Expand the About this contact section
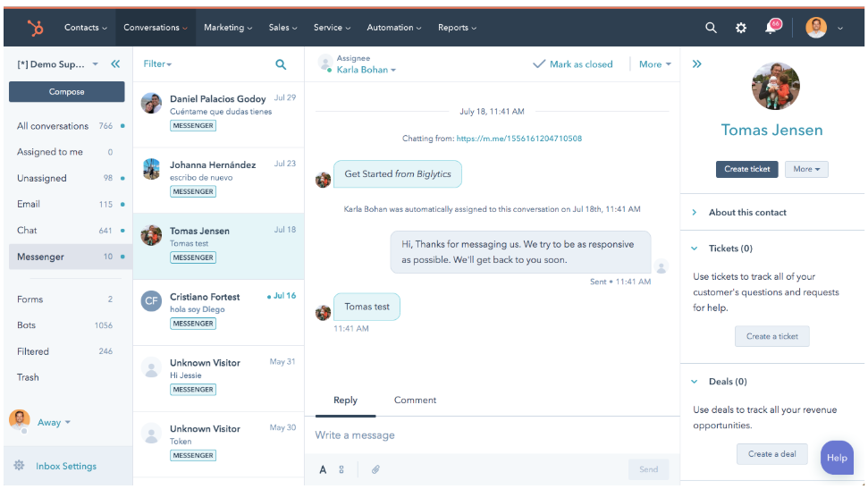This screenshot has width=868, height=489. pyautogui.click(x=747, y=213)
